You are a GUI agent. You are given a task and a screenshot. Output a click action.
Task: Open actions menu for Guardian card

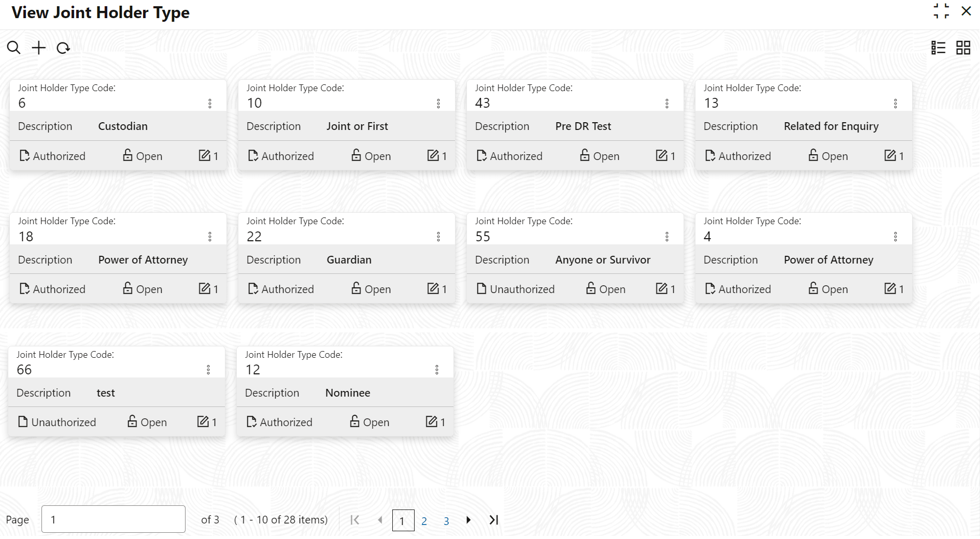click(x=438, y=237)
